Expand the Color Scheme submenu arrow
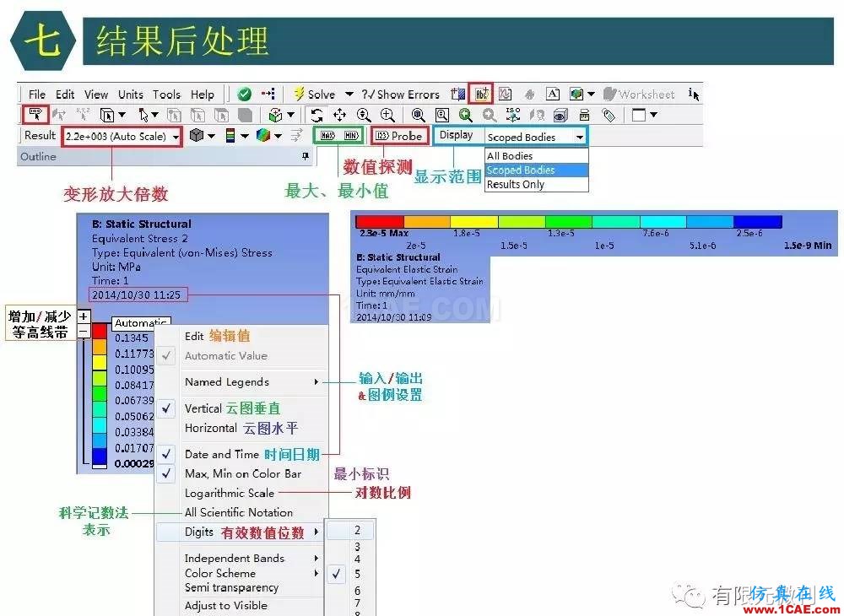844x616 pixels. pyautogui.click(x=316, y=574)
